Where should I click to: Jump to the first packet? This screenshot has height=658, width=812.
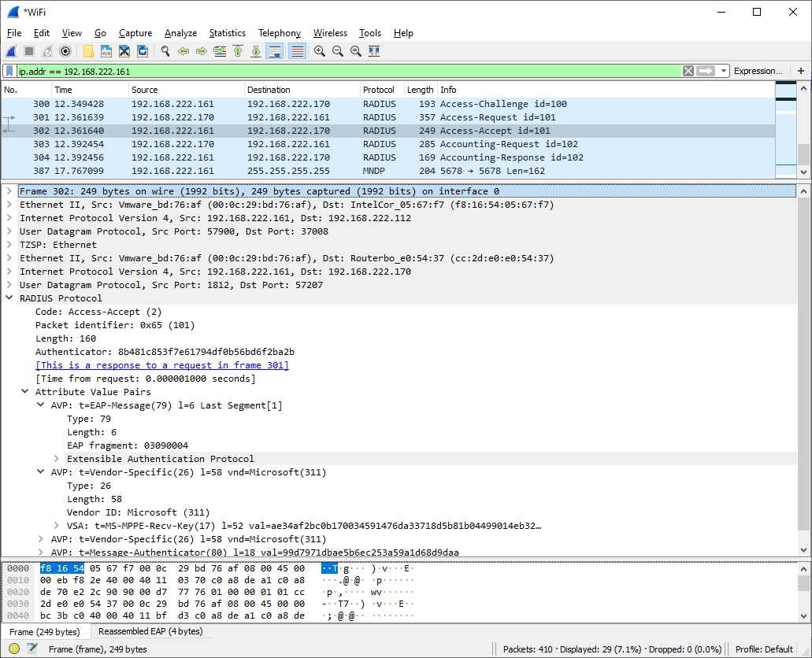click(x=238, y=51)
